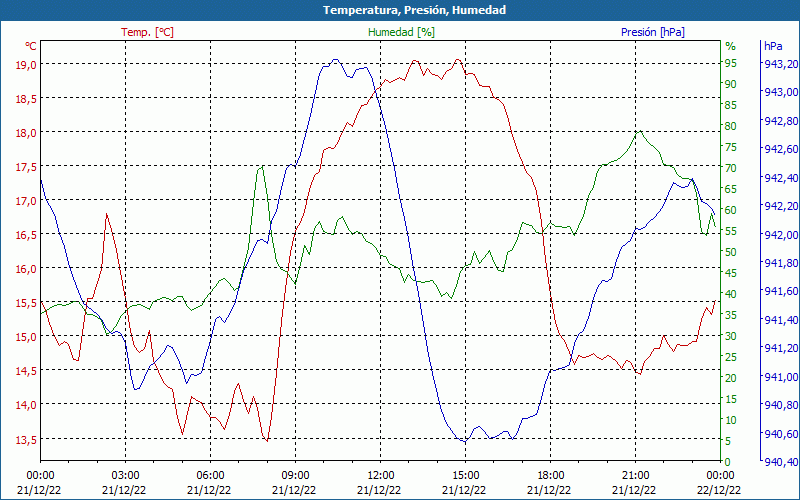The width and height of the screenshot is (800, 500).
Task: Click the '940,80' pressure tick label
Action: click(x=781, y=405)
